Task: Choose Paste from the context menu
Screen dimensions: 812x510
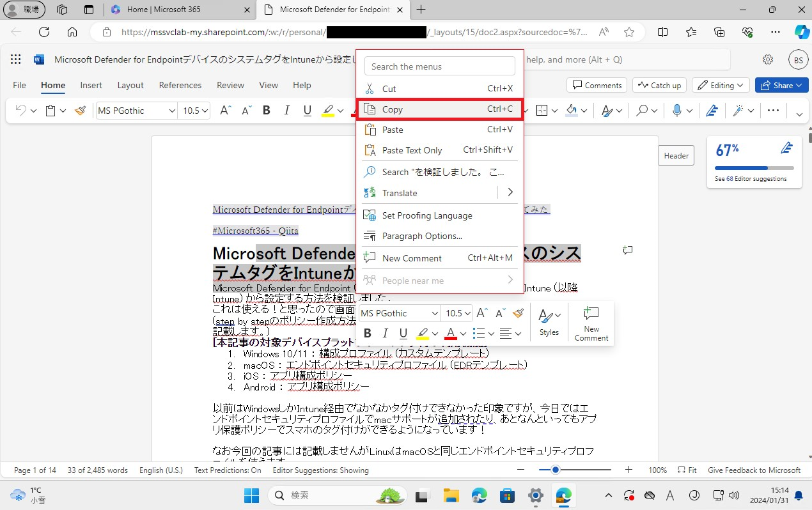Action: pos(440,130)
